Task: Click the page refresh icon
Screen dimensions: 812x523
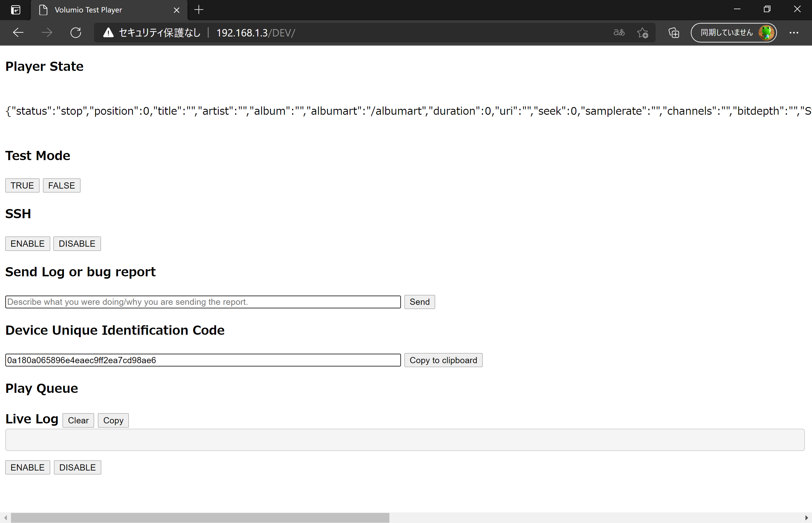Action: [75, 33]
